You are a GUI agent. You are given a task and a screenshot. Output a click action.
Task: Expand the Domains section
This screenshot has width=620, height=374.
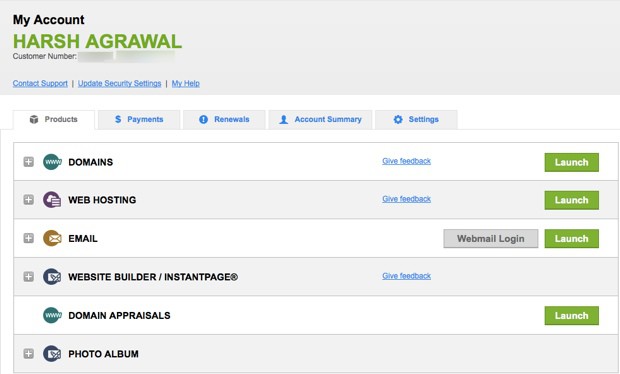click(28, 162)
